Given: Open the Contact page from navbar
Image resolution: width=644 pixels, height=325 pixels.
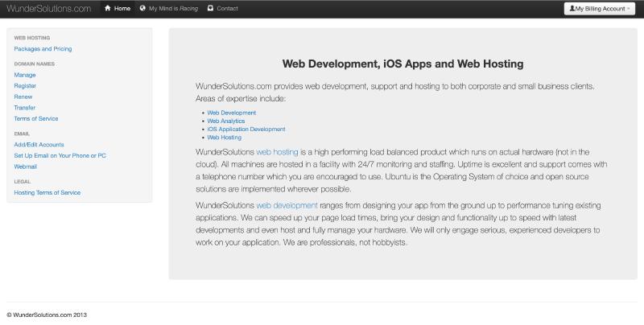Looking at the screenshot, I should (x=226, y=8).
